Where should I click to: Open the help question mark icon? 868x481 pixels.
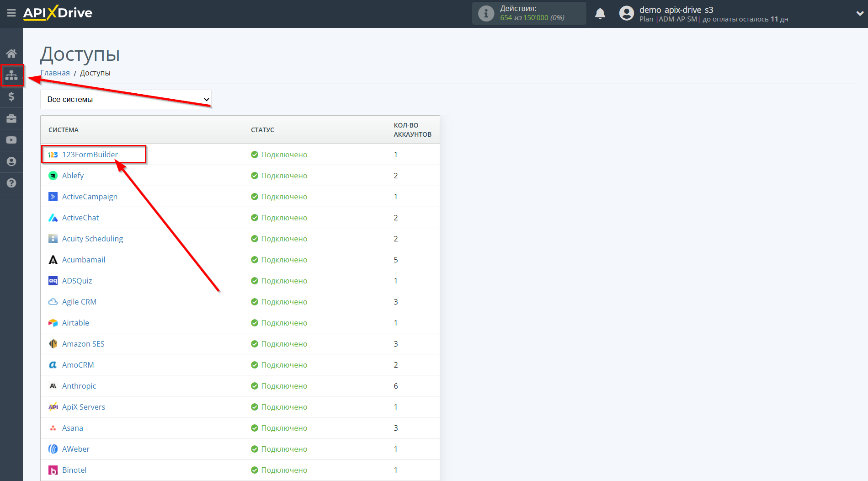point(11,183)
